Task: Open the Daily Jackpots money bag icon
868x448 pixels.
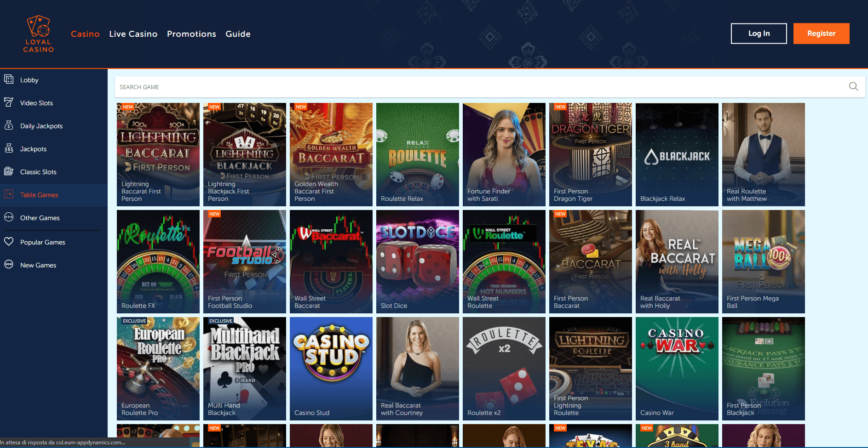Action: (x=9, y=125)
